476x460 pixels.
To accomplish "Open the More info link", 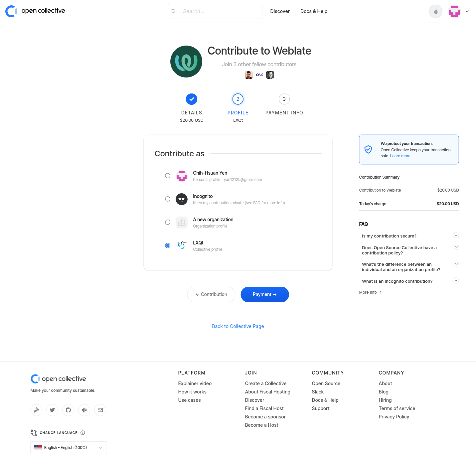I will click(x=370, y=292).
